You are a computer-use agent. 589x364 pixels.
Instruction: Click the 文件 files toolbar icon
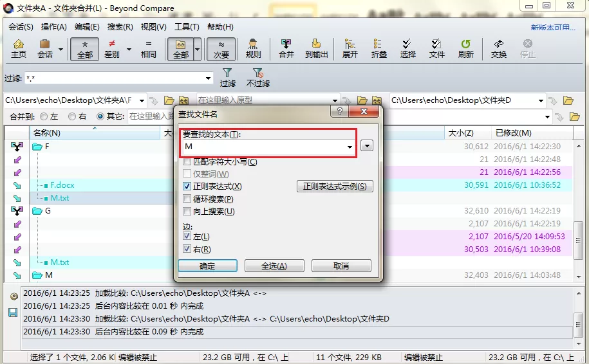[436, 49]
